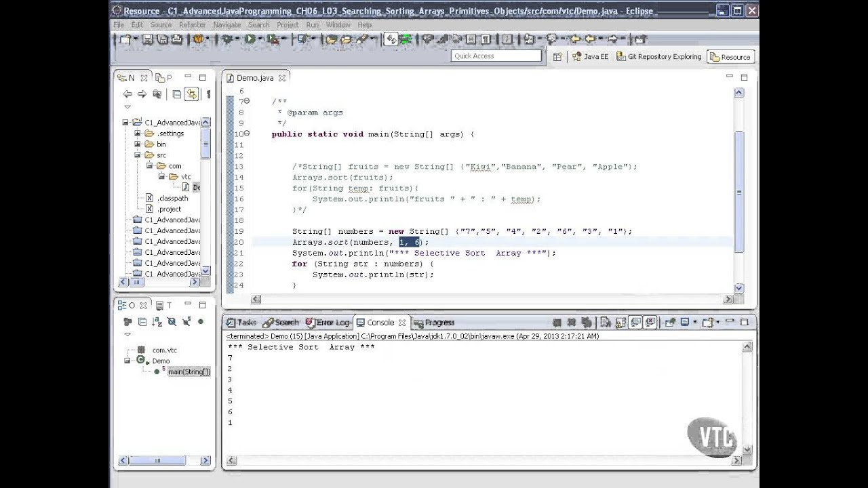Click Forward arrow in Navigator toolbar
868x488 pixels.
coord(142,94)
